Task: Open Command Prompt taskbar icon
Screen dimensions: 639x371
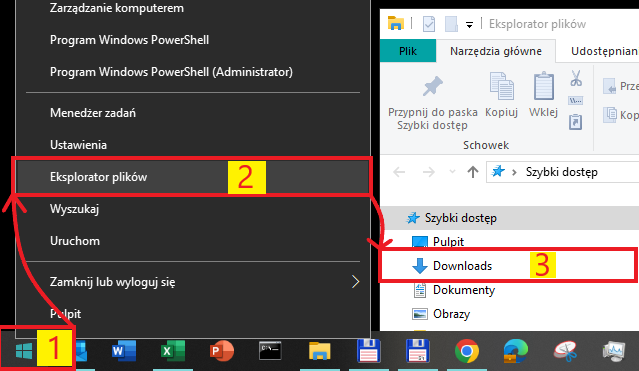Action: 270,351
